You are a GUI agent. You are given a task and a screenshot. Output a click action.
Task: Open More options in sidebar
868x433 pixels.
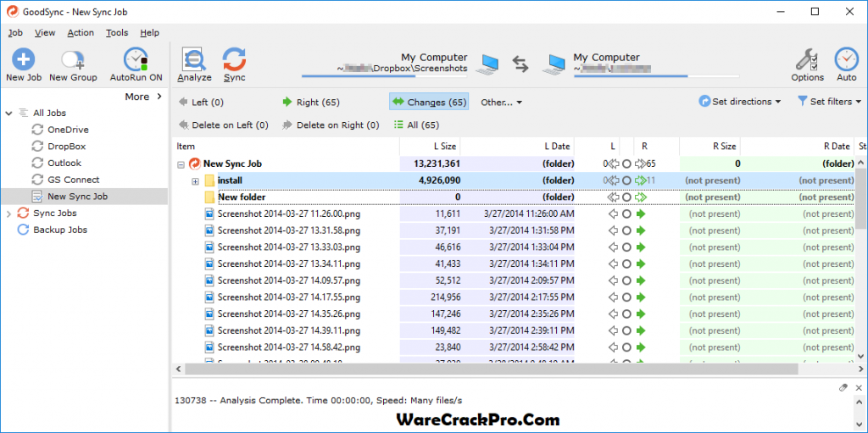[x=143, y=97]
